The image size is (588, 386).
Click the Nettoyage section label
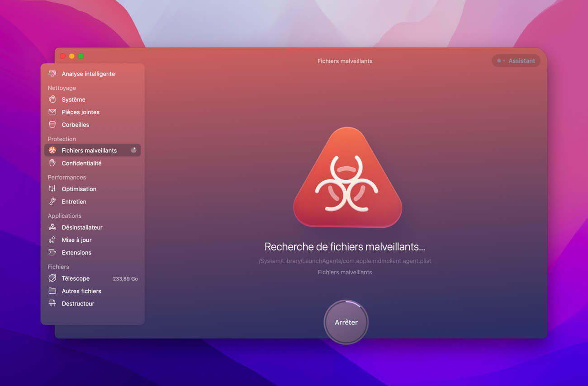tap(62, 88)
